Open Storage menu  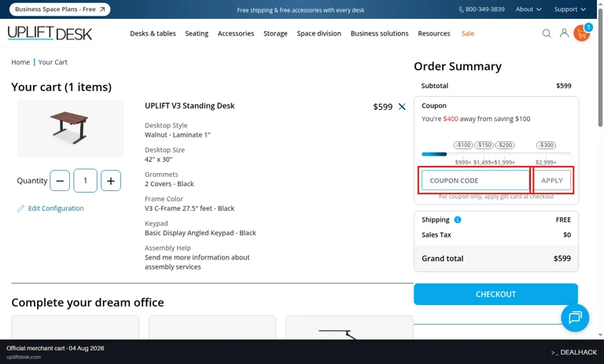coord(275,34)
